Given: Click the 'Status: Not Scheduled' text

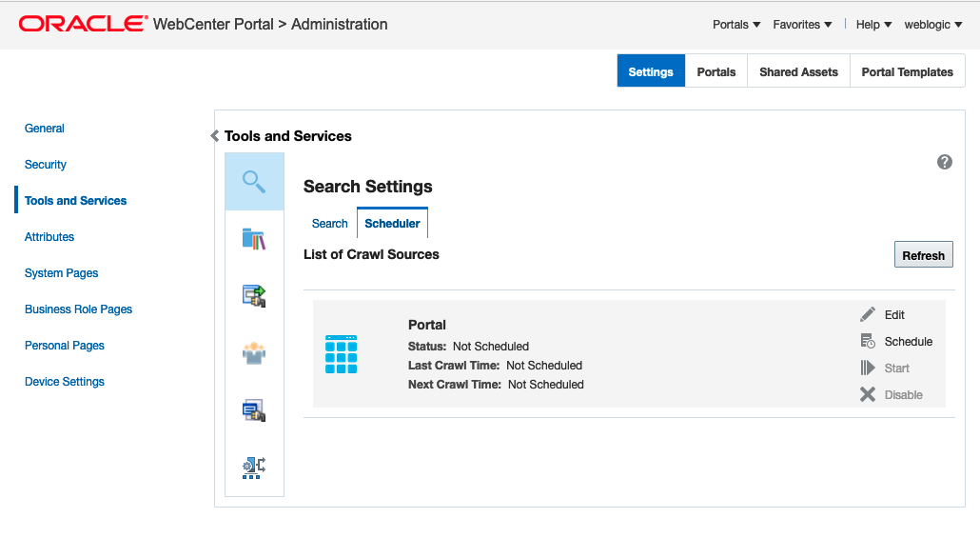Looking at the screenshot, I should (x=468, y=347).
